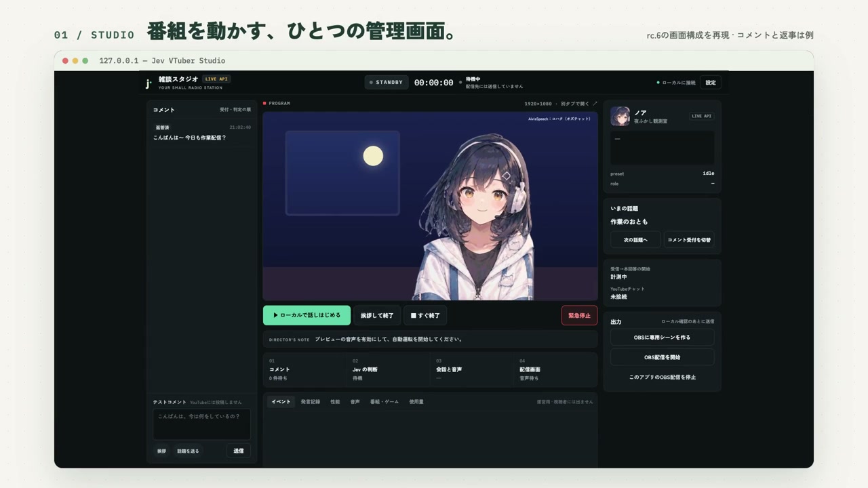
Task: Click the 返答済 status tag on the comment
Action: (x=162, y=127)
